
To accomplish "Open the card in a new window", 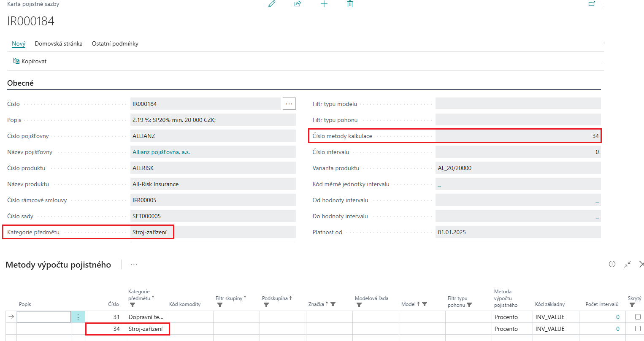I will tap(592, 4).
